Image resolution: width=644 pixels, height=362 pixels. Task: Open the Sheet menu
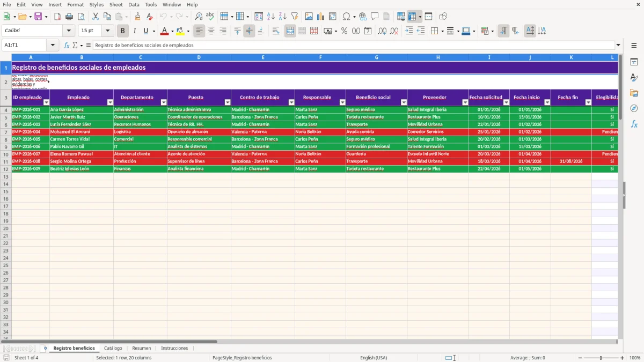coord(116,4)
